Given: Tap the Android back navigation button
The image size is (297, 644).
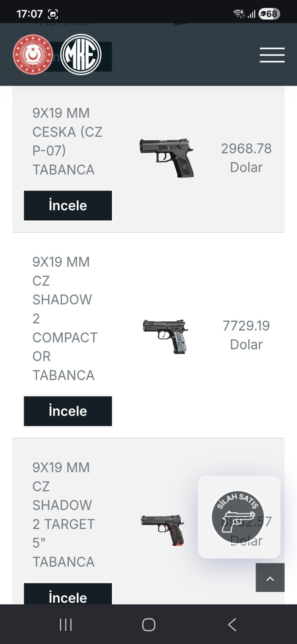Looking at the screenshot, I should pyautogui.click(x=232, y=625).
